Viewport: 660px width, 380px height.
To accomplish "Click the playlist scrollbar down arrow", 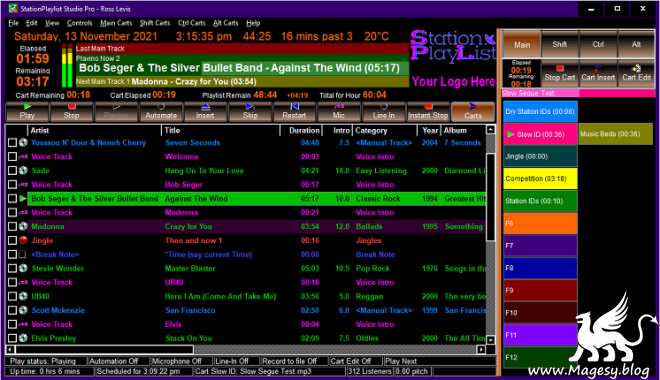I will point(491,339).
